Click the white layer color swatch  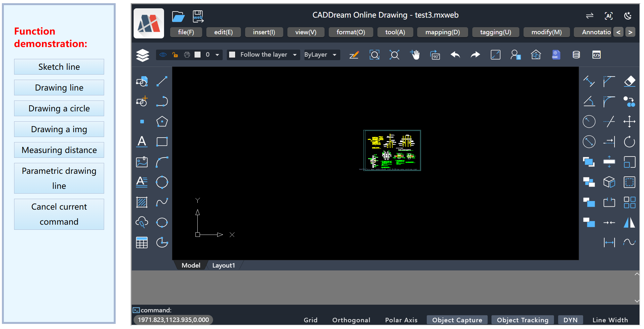coord(198,55)
